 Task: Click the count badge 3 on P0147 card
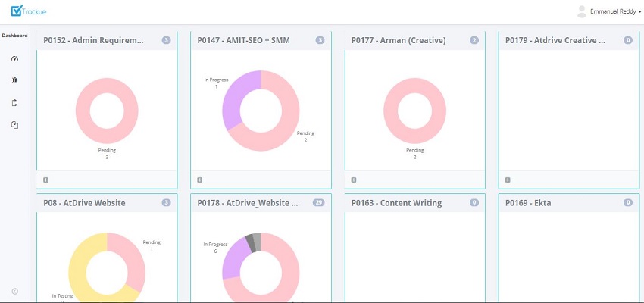tap(320, 40)
